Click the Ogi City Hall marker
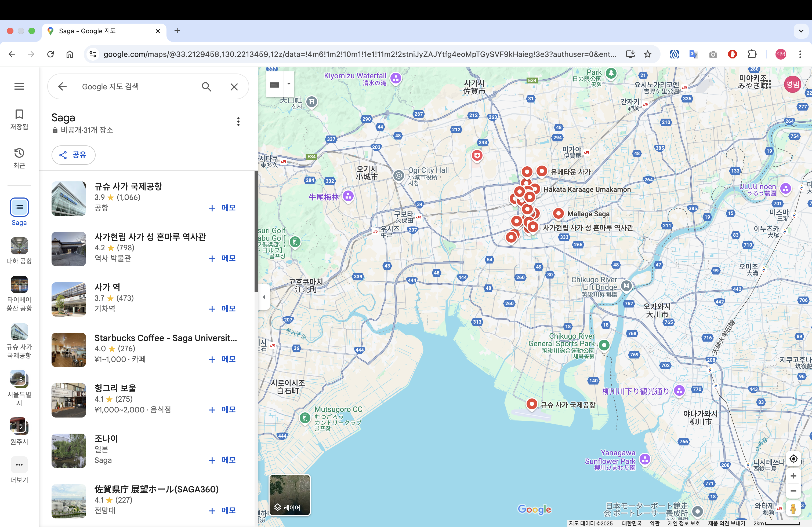Screen dimensions: 812x527 (x=398, y=176)
